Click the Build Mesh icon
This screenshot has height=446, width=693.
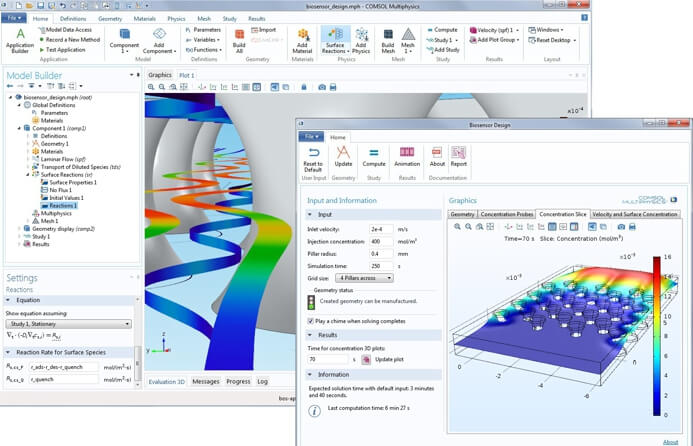coord(388,42)
